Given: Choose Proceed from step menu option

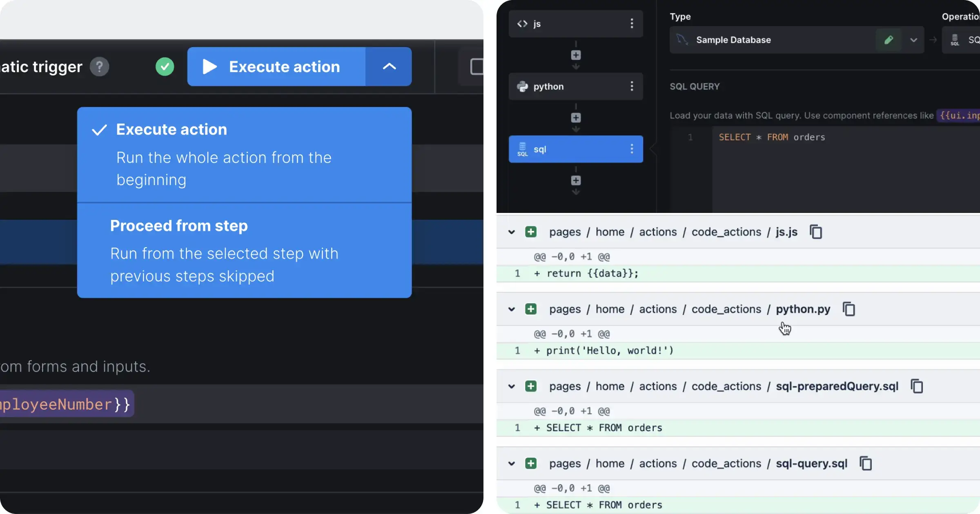Looking at the screenshot, I should pos(244,250).
